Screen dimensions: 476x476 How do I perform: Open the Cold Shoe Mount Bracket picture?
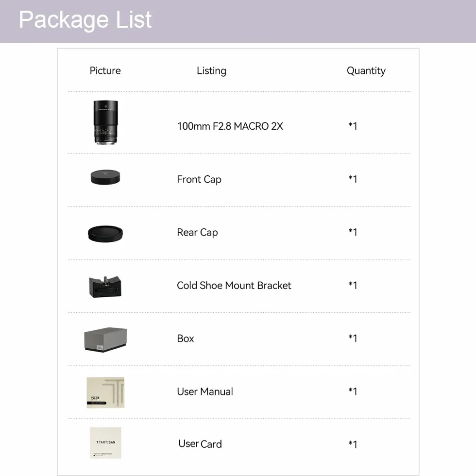[x=105, y=287]
